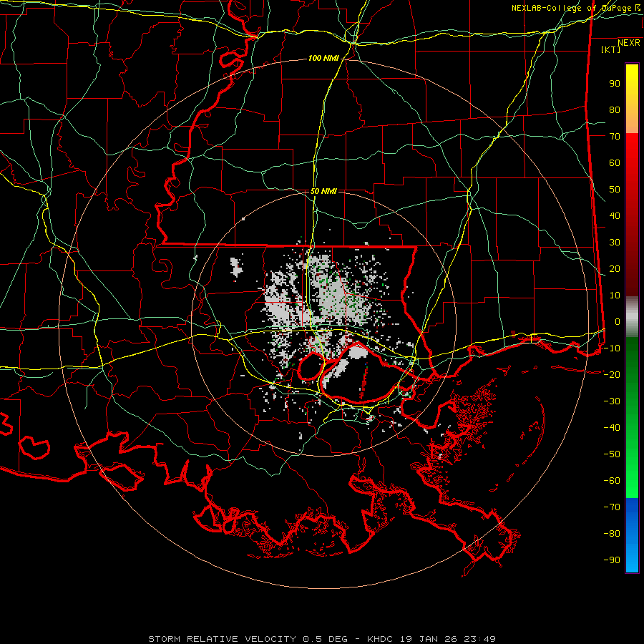Screen dimensions: 644x644
Task: Click the -50 scale label
Action: 612,454
